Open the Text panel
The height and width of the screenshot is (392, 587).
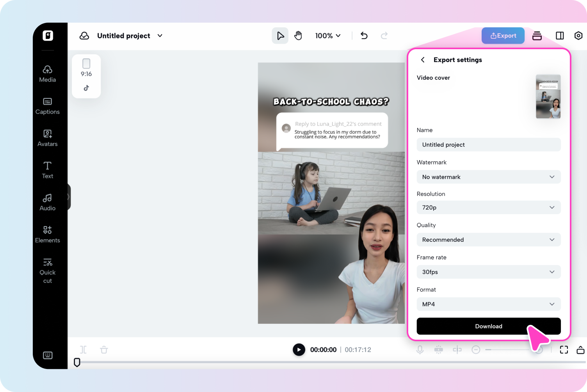coord(47,170)
